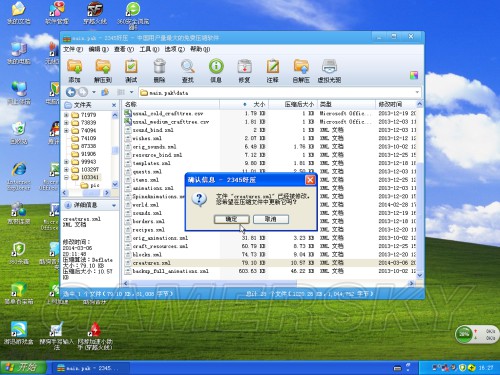Click 取消 in the confirmation dialog
This screenshot has height=375, width=500.
[x=271, y=219]
